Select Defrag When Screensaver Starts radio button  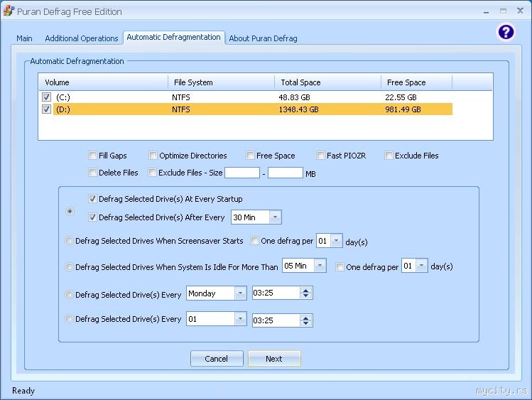(x=70, y=241)
